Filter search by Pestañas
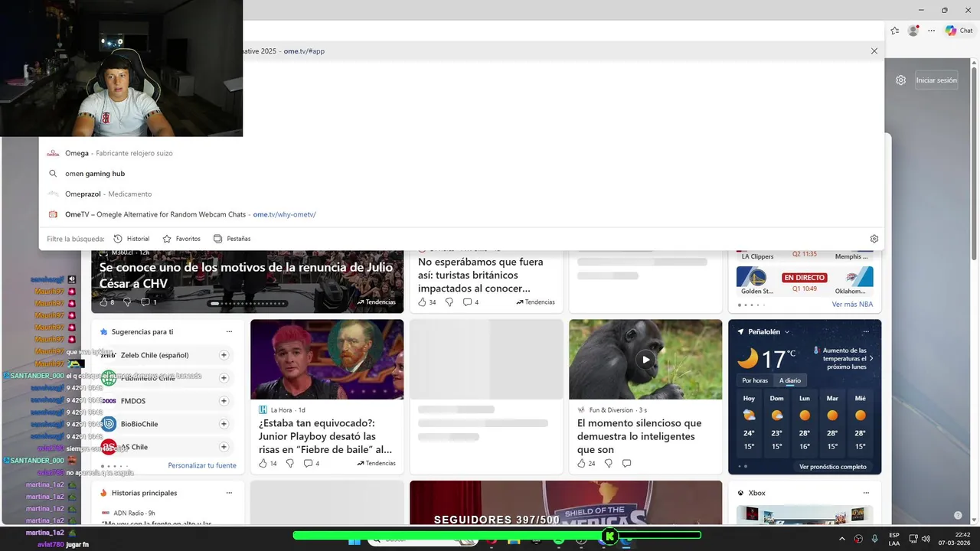980x551 pixels. point(232,239)
